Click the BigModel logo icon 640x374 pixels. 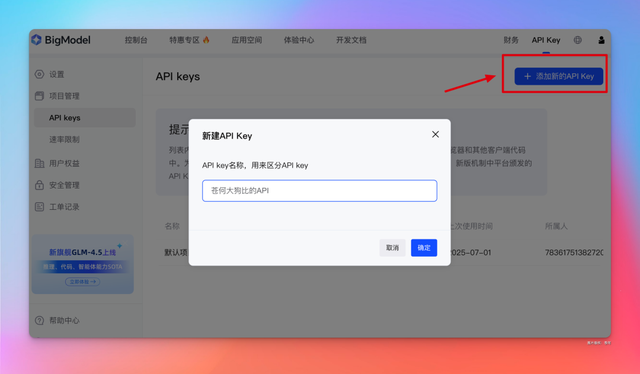pos(36,40)
